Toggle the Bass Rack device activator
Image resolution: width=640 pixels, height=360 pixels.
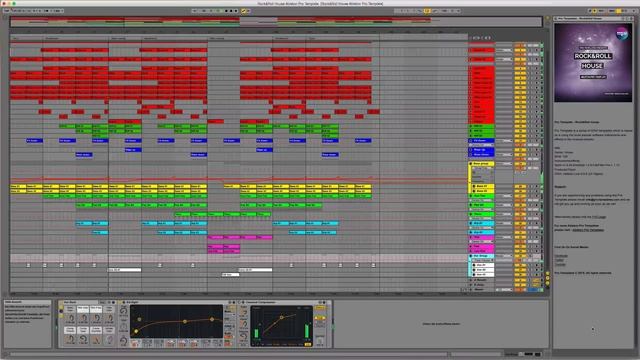[61, 302]
